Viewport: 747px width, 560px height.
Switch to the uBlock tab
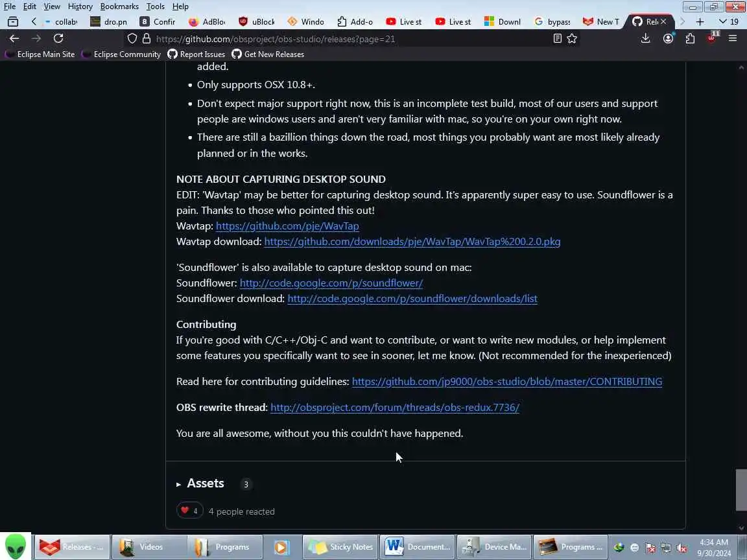click(x=257, y=22)
